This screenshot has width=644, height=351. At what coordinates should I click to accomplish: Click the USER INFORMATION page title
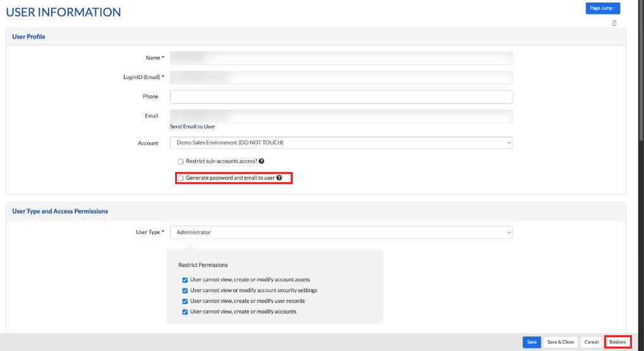click(64, 12)
